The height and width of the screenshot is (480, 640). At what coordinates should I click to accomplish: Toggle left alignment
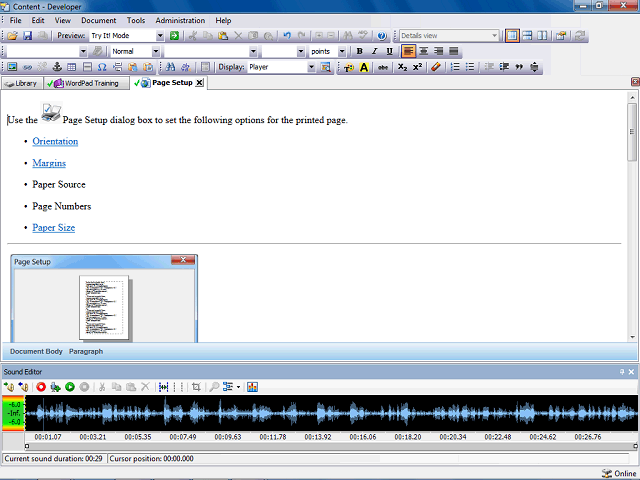[x=408, y=51]
